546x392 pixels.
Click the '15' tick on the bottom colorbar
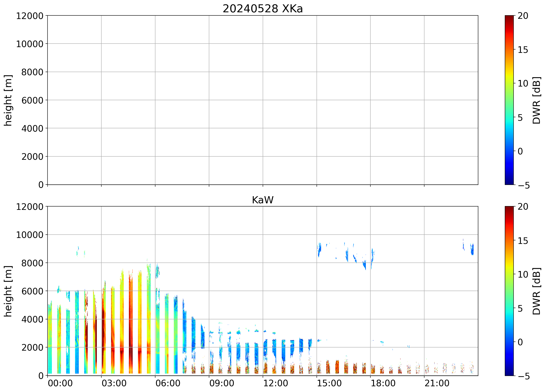coord(523,241)
